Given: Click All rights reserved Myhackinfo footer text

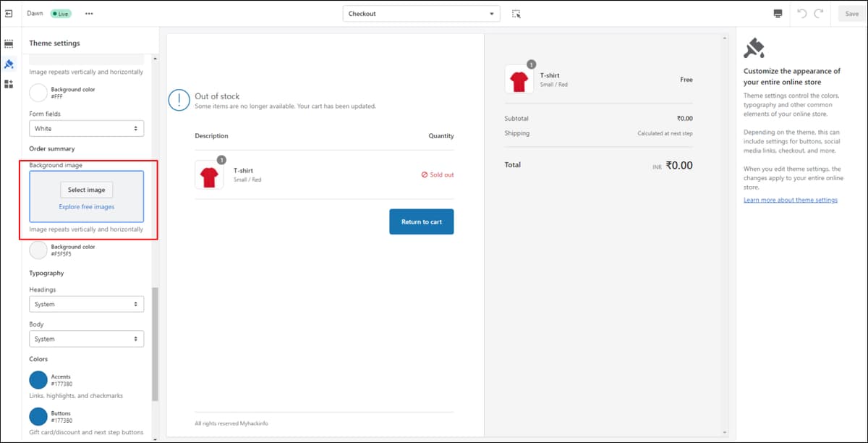Looking at the screenshot, I should [231, 423].
